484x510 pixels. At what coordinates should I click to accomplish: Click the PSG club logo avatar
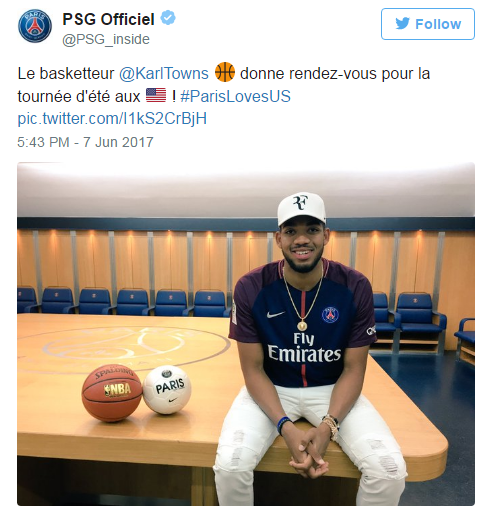click(x=35, y=26)
